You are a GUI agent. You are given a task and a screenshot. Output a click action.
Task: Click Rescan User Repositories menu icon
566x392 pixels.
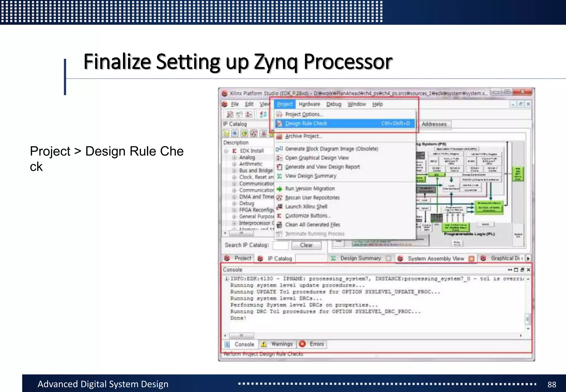[x=279, y=198]
